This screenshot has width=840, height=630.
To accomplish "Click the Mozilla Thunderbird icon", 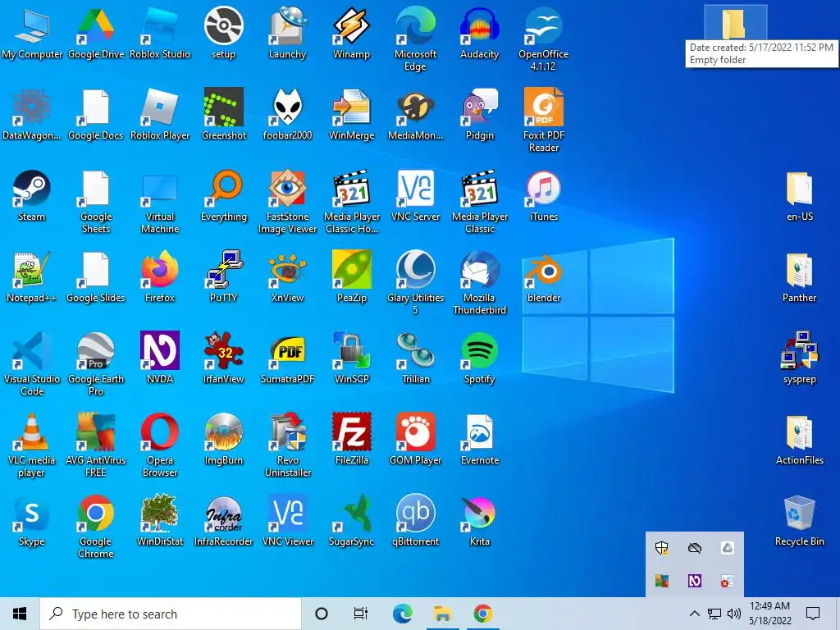I will click(x=479, y=282).
